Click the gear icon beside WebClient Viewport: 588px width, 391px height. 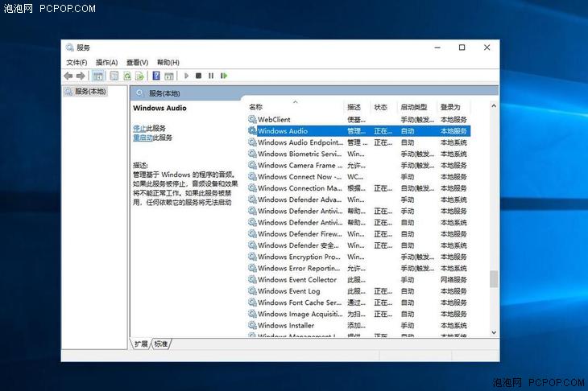click(252, 119)
